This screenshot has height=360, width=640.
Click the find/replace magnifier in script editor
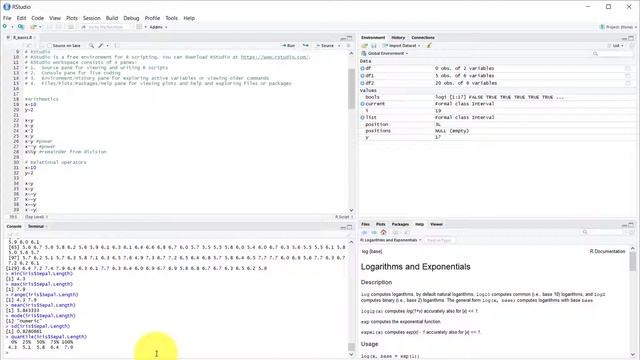point(91,46)
